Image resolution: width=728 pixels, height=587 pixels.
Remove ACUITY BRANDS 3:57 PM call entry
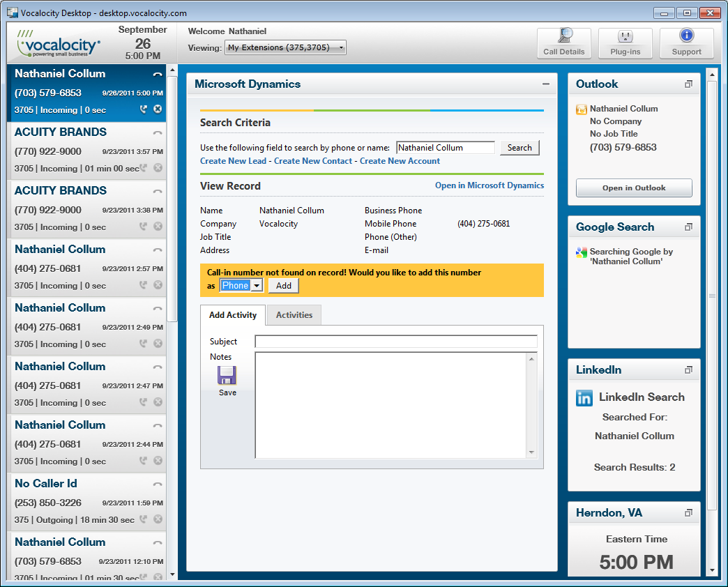[158, 167]
